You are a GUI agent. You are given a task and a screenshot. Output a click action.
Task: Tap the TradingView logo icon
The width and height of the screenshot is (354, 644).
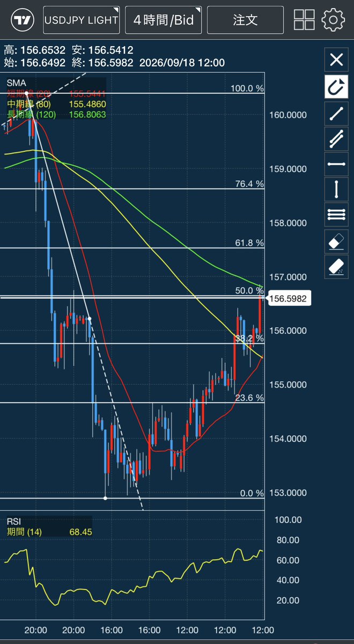[23, 20]
